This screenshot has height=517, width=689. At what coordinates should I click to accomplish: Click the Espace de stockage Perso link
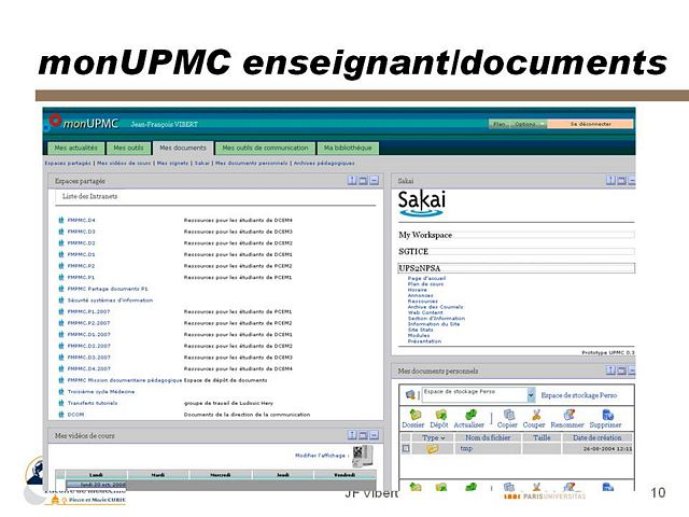click(579, 395)
